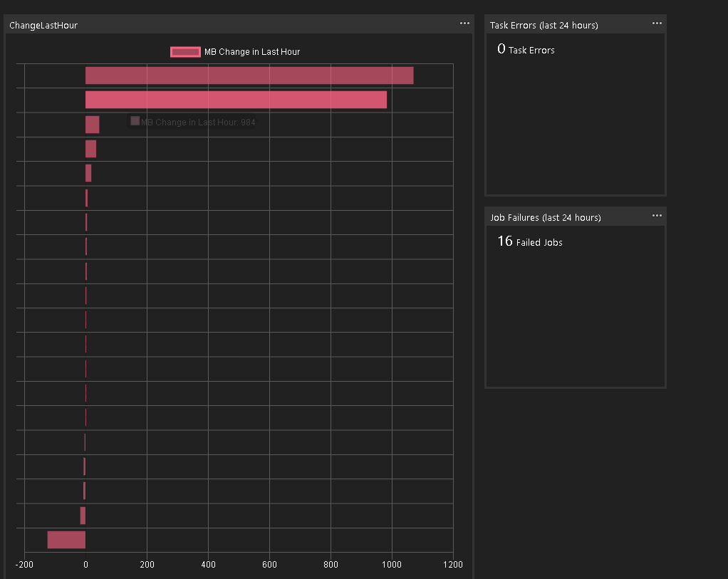
Task: Click the third bar from the top
Action: pyautogui.click(x=93, y=125)
